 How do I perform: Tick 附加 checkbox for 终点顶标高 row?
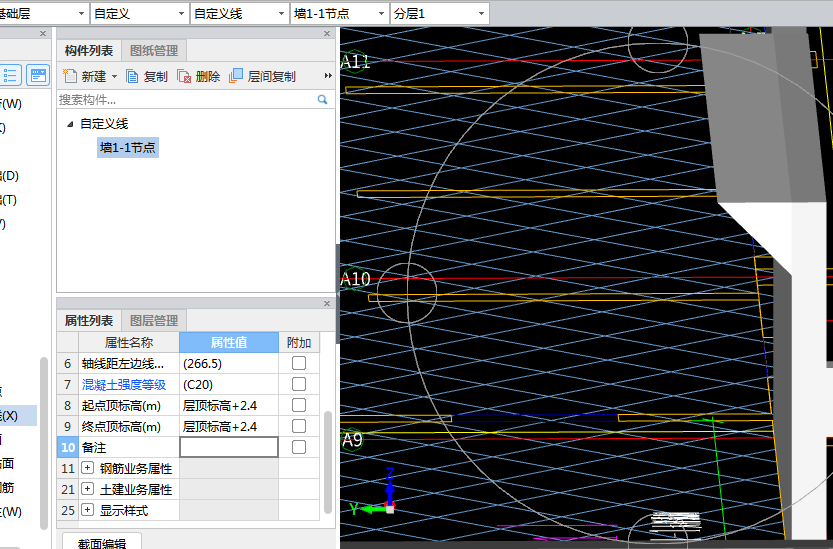point(299,426)
